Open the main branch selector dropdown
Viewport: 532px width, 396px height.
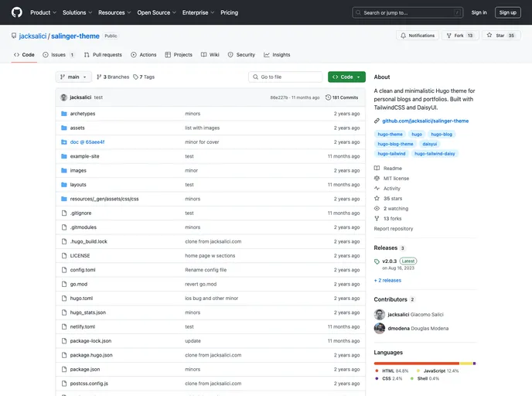tap(73, 77)
